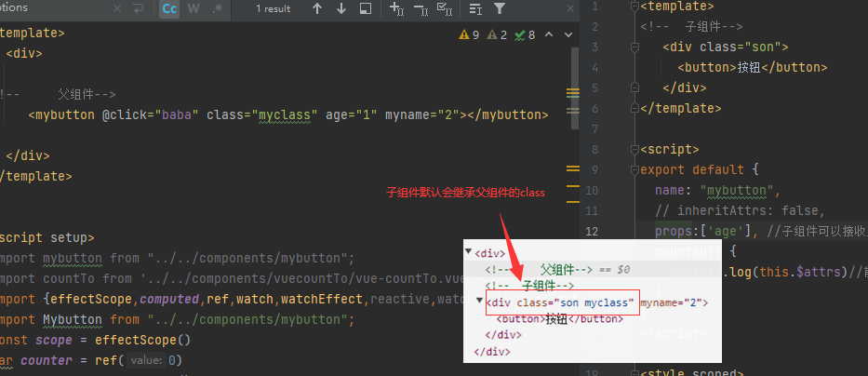Click myname="2" in DOM inspector
The height and width of the screenshot is (376, 868).
point(672,302)
